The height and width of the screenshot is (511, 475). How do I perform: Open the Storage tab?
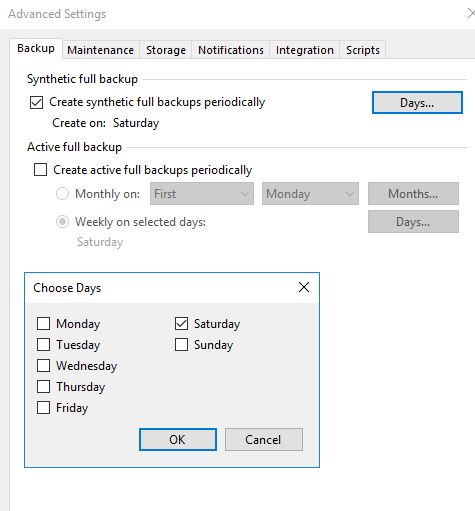[166, 50]
